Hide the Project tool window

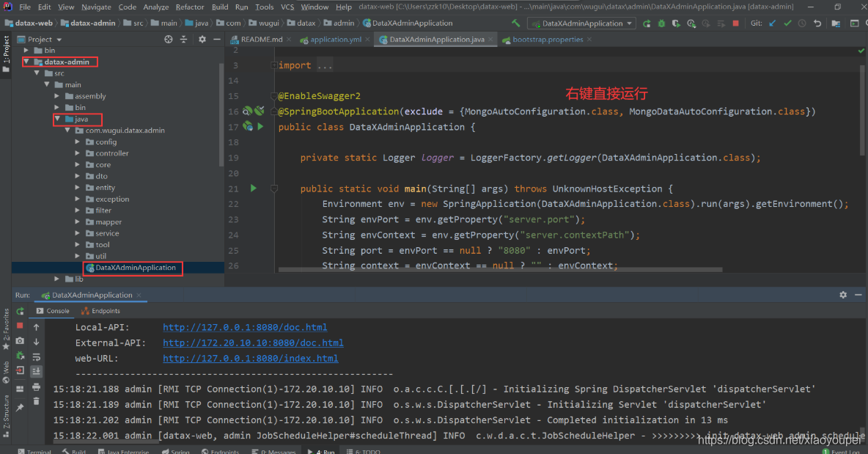(217, 40)
